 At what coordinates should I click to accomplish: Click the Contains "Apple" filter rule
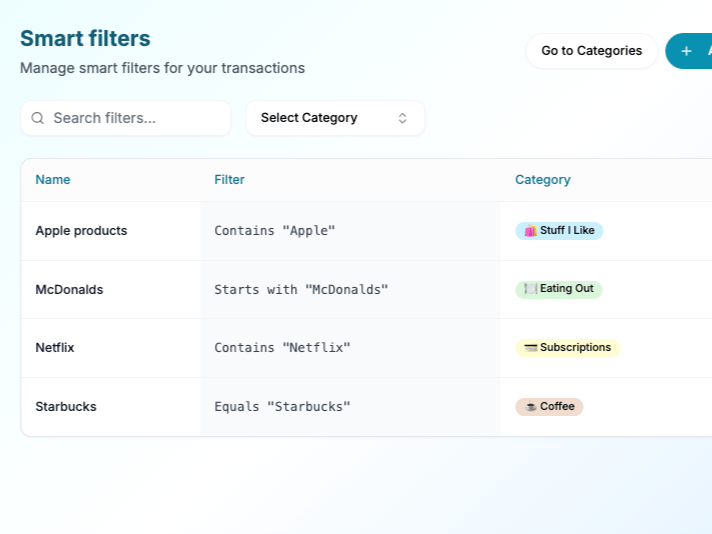275,231
